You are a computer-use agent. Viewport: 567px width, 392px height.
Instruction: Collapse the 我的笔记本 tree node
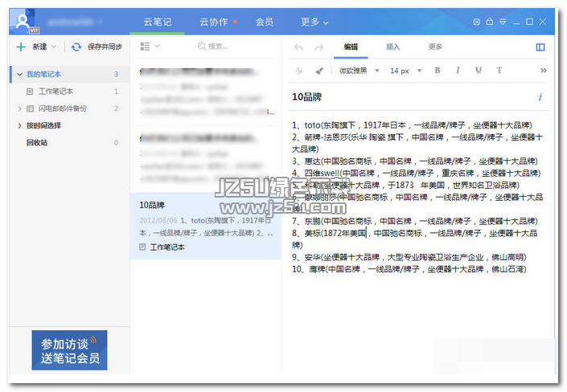pyautogui.click(x=19, y=75)
